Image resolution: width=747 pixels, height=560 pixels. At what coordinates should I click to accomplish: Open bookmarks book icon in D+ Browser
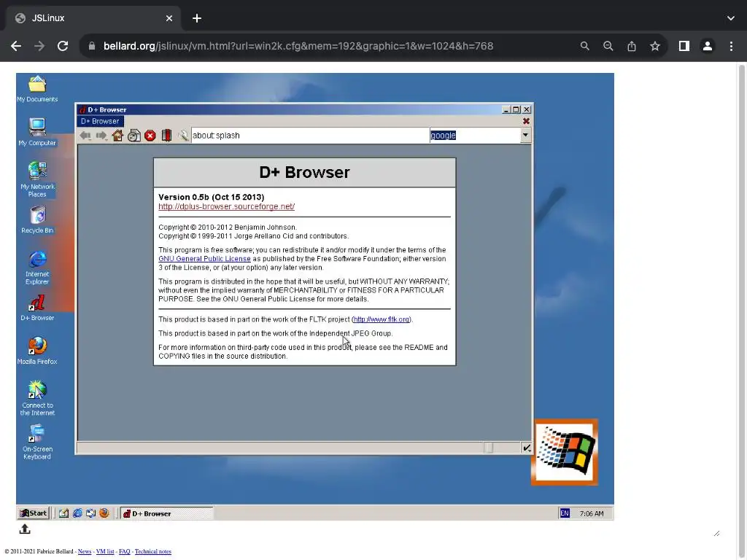click(166, 136)
